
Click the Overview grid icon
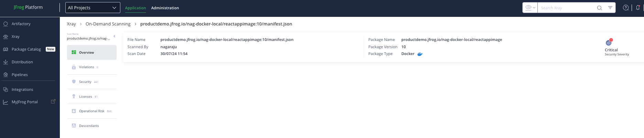[74, 52]
